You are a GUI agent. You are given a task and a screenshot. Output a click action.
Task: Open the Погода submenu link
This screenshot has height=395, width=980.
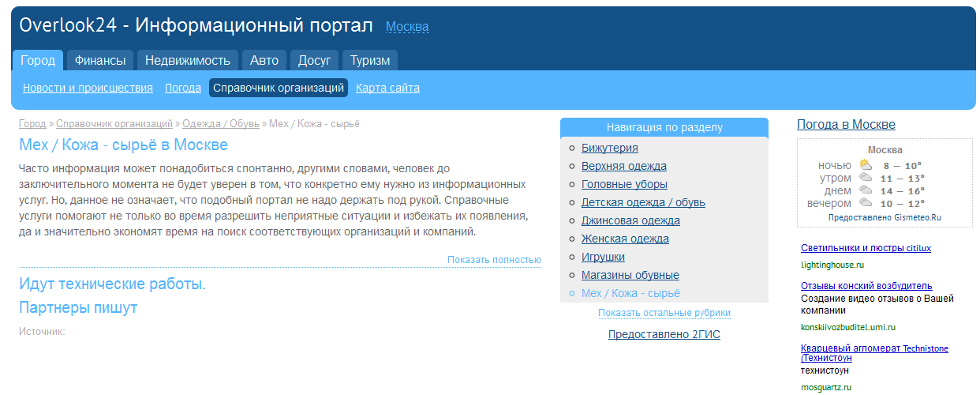click(x=183, y=88)
